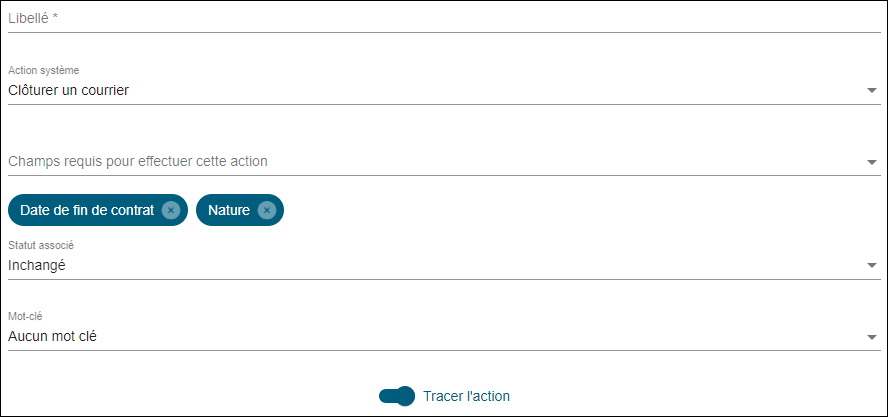Image resolution: width=888 pixels, height=417 pixels.
Task: Remove the "Date de fin de contrat" chip
Action: pos(171,210)
